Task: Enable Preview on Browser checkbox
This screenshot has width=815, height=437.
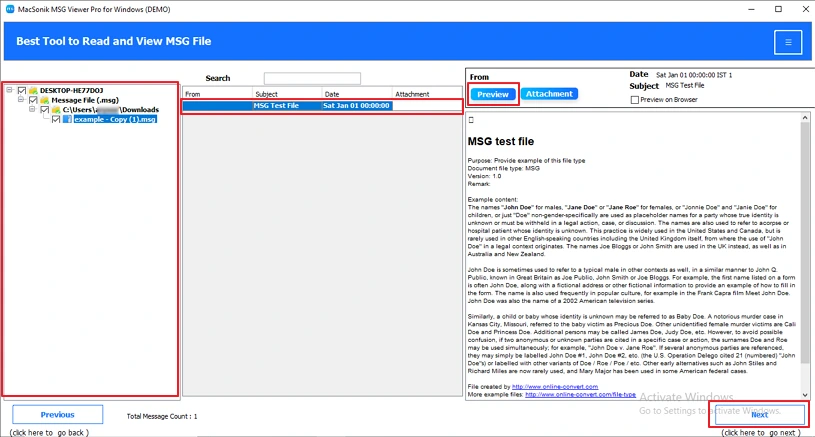Action: (635, 100)
